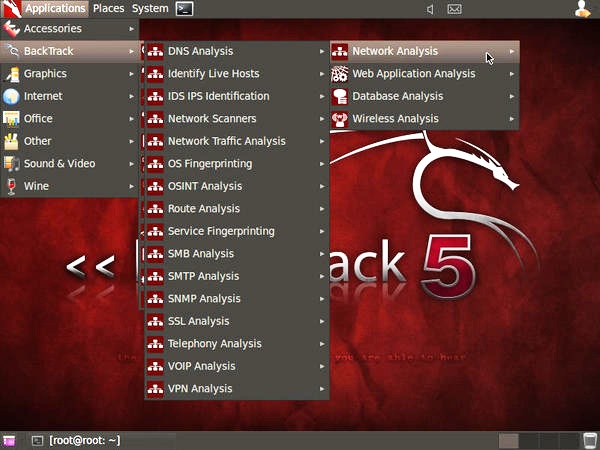Expand Identify Live Hosts submenu arrow
The width and height of the screenshot is (600, 450).
click(322, 74)
